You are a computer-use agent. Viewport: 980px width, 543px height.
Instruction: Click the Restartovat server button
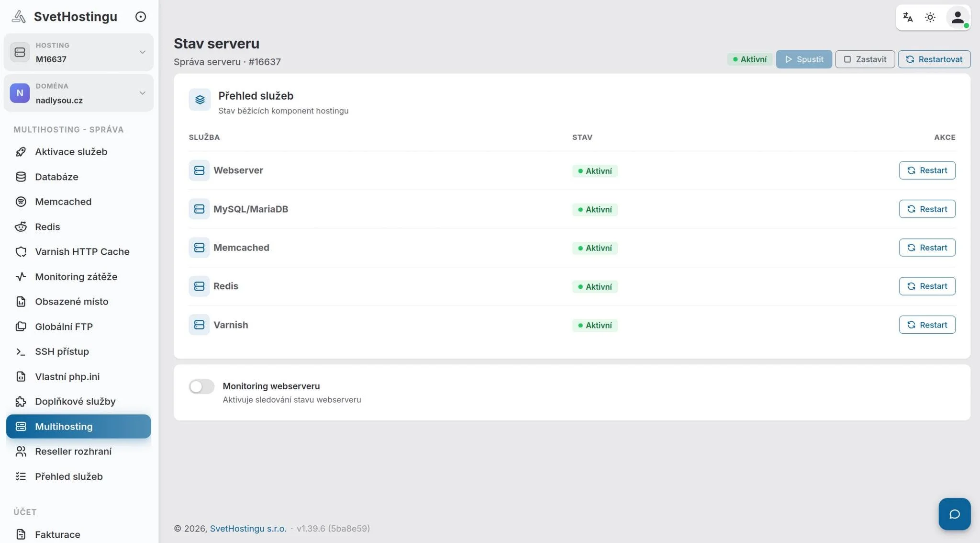click(934, 59)
